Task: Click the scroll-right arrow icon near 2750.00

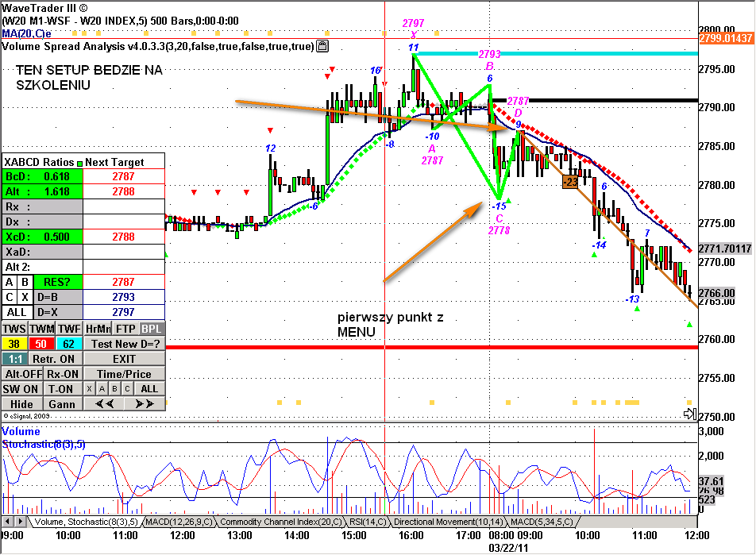Action: click(690, 414)
